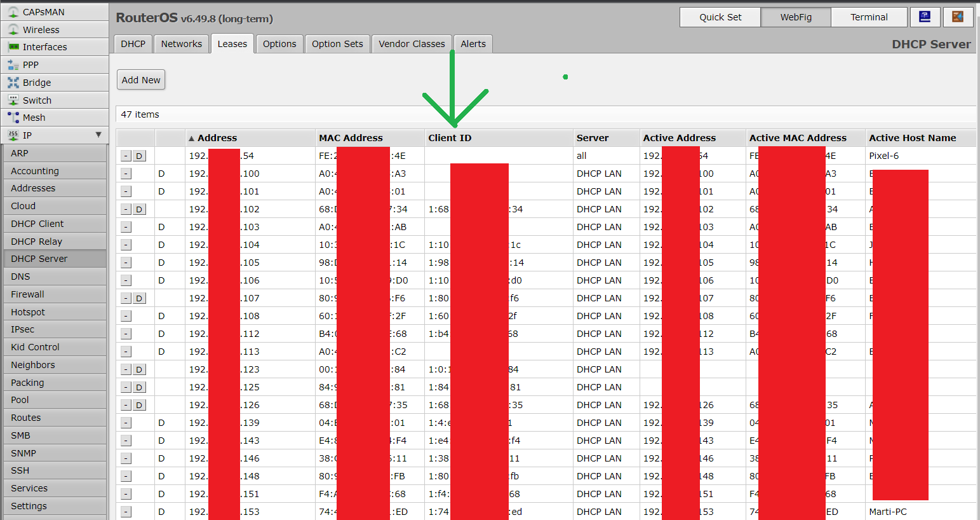Click the PPP icon in the sidebar

point(13,65)
